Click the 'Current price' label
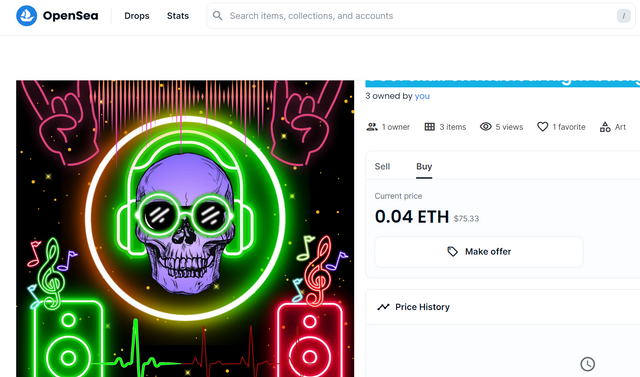The image size is (640, 377). (398, 196)
